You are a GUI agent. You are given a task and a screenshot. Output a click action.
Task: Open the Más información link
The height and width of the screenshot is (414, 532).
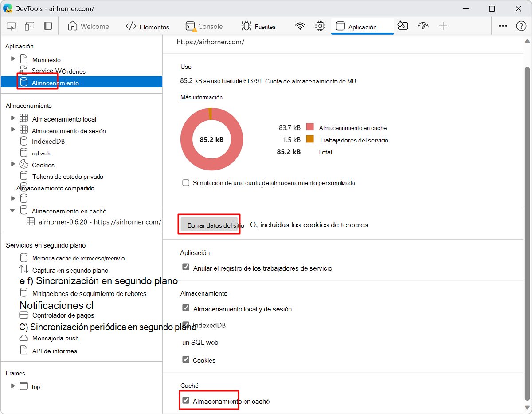[201, 97]
